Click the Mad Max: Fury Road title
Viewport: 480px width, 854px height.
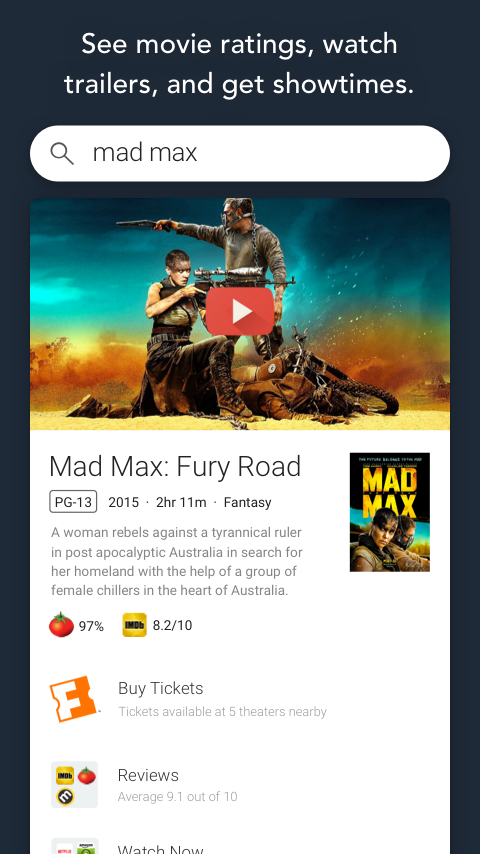click(175, 467)
